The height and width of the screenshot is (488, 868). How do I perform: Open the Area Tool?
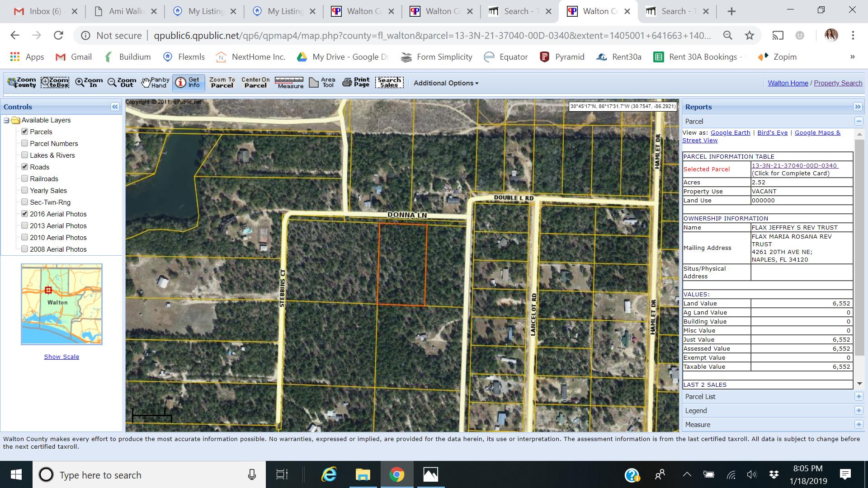click(x=322, y=83)
